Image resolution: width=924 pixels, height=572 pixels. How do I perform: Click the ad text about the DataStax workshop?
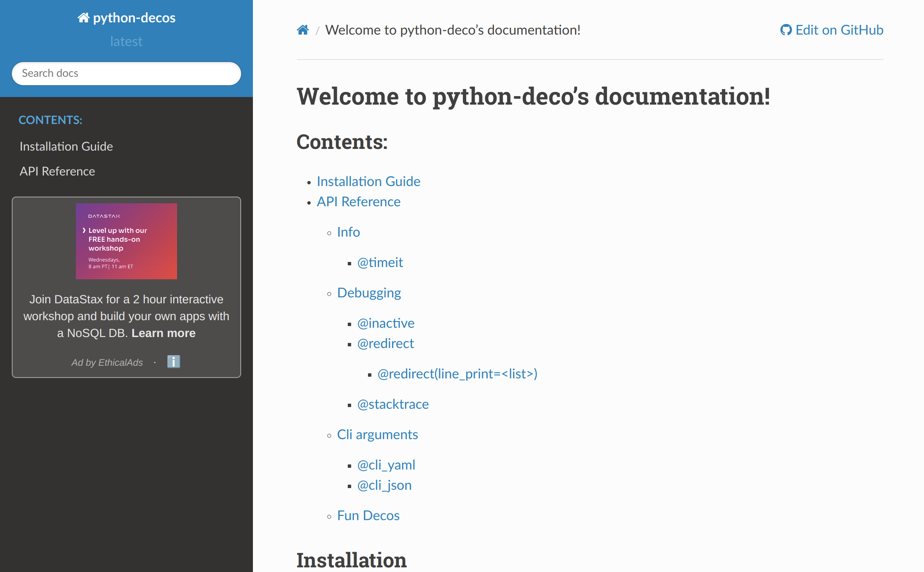pos(126,316)
